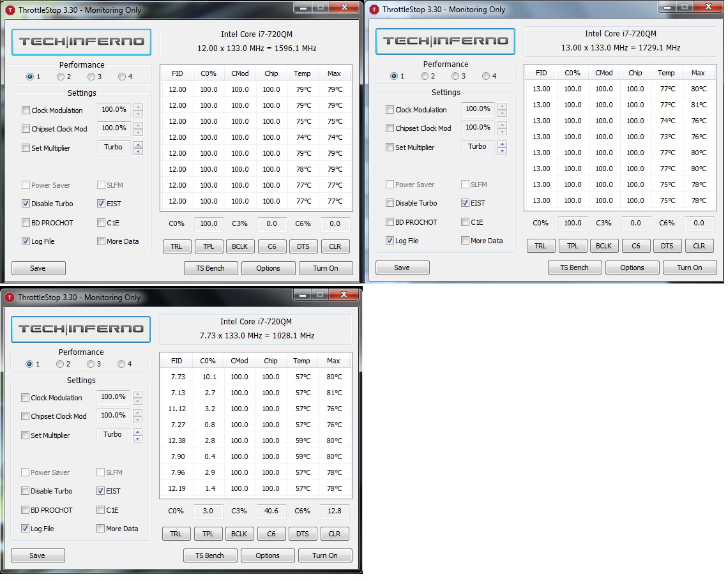The width and height of the screenshot is (728, 581).
Task: Open Options in the 1596.1 MHz window
Action: point(268,268)
